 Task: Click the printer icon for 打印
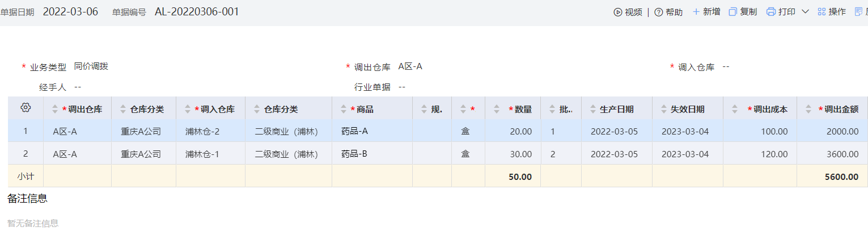[770, 12]
